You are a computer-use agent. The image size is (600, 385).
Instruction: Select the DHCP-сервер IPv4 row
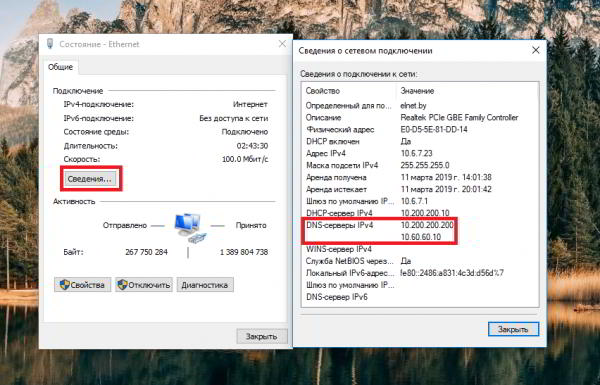click(x=420, y=213)
